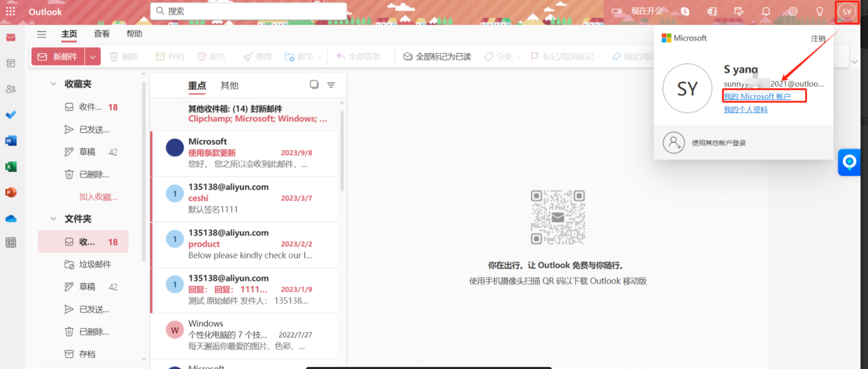Image resolution: width=868 pixels, height=369 pixels.
Task: Open the app launcher grid icon
Action: pyautogui.click(x=10, y=11)
